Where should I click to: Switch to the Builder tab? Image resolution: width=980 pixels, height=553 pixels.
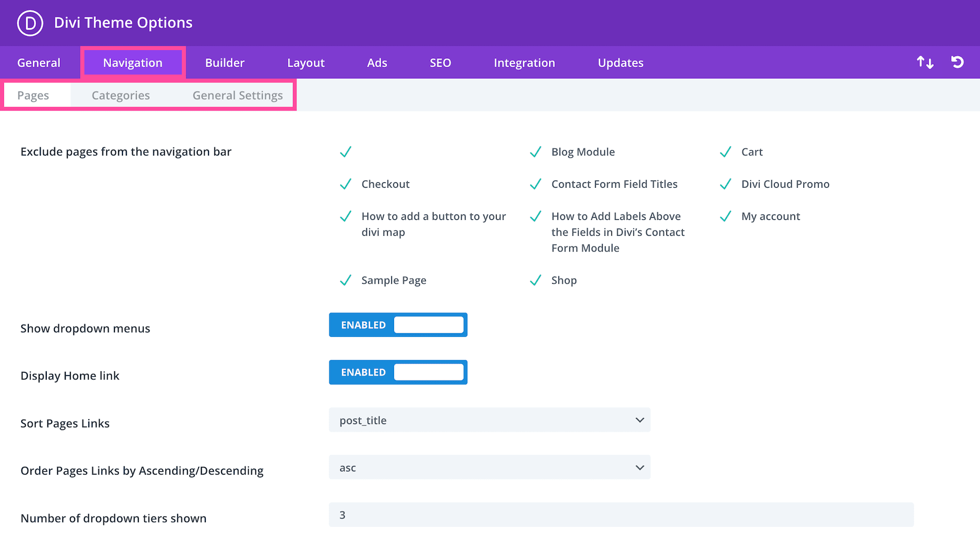pos(224,63)
